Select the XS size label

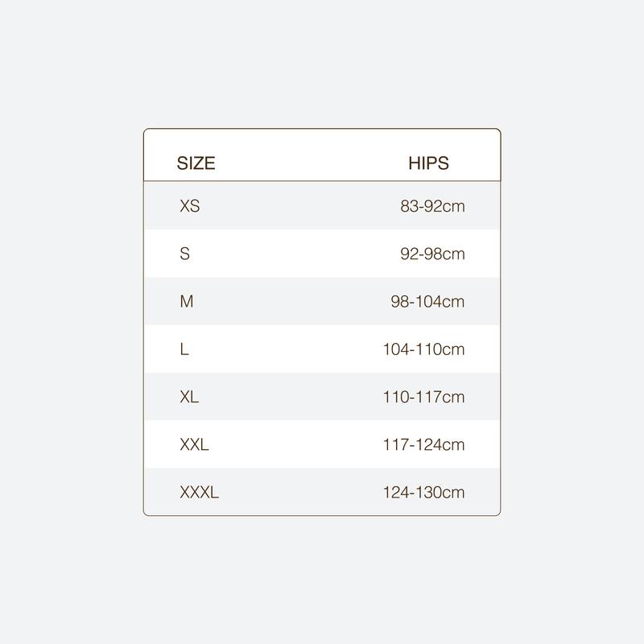(x=190, y=206)
